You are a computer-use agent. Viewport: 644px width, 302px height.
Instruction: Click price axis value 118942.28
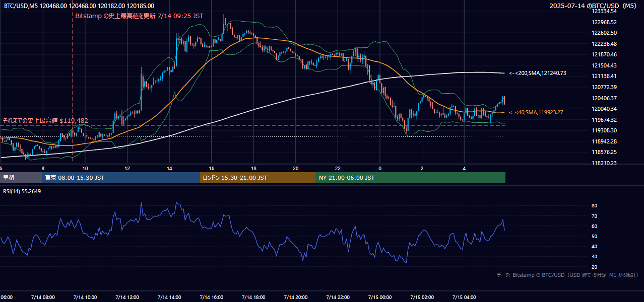[x=605, y=141]
